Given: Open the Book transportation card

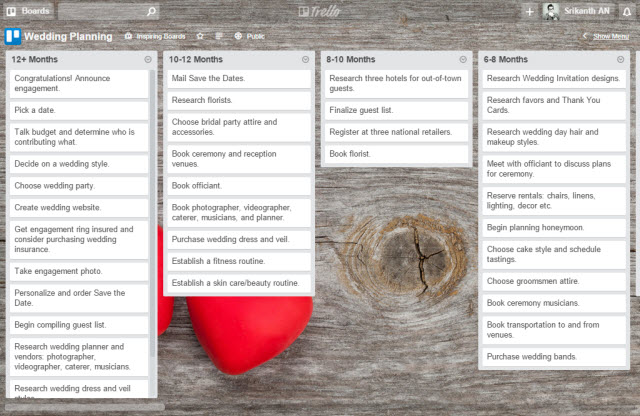Looking at the screenshot, I should point(554,330).
